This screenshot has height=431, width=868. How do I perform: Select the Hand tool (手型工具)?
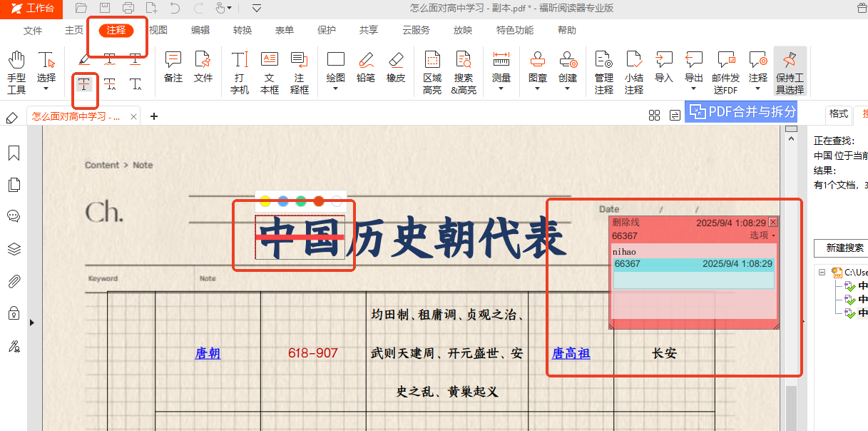coord(16,72)
